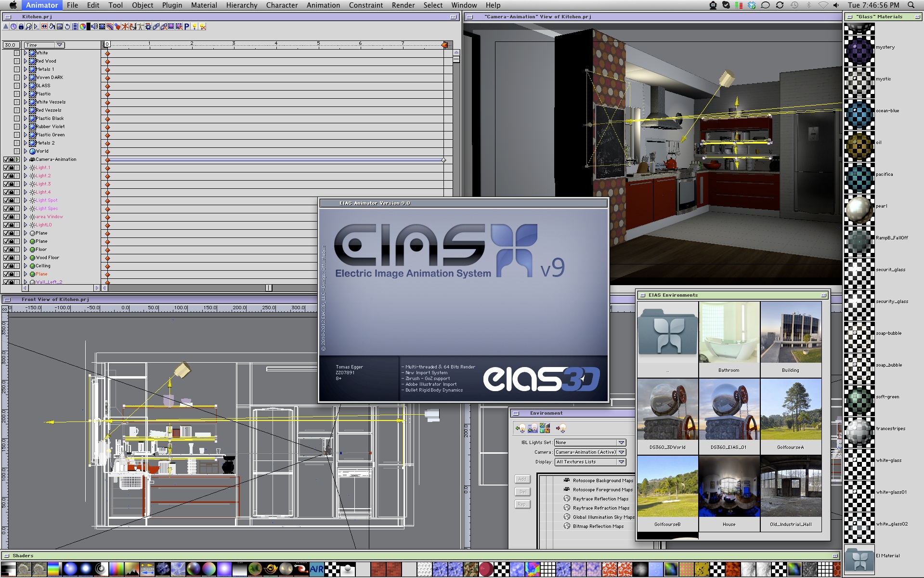Open the Character menu
Image resolution: width=924 pixels, height=578 pixels.
pos(282,5)
